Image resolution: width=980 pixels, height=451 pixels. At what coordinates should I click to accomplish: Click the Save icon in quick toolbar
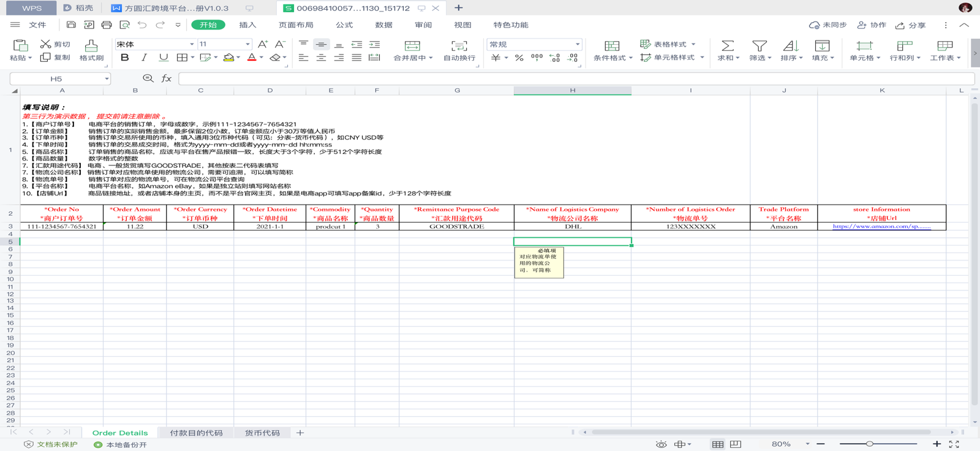pos(71,25)
